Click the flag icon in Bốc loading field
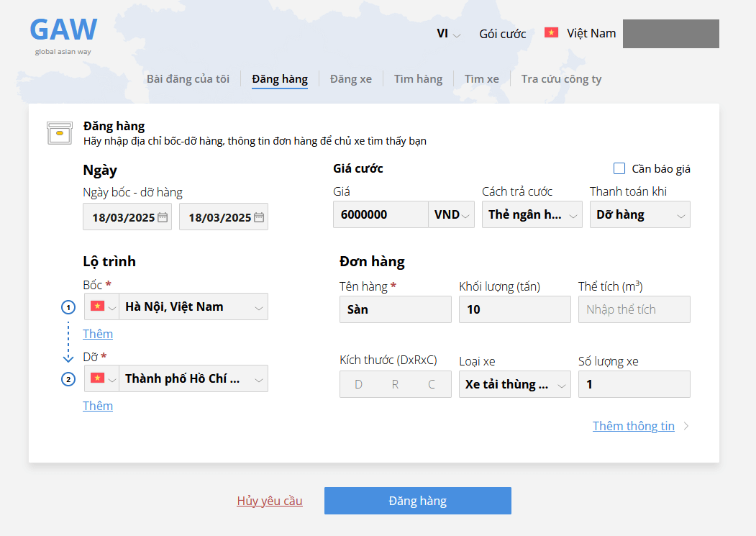This screenshot has height=536, width=756. coord(96,306)
